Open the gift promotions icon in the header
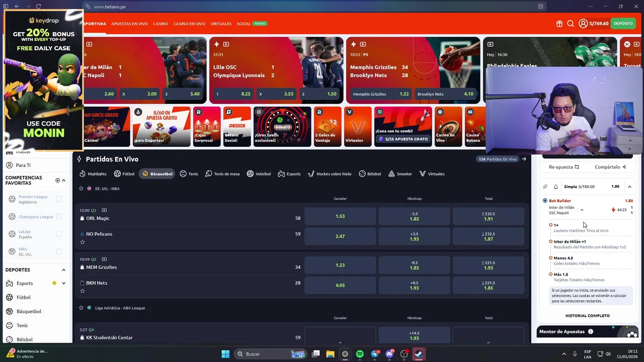Image resolution: width=644 pixels, height=362 pixels. coord(559,24)
